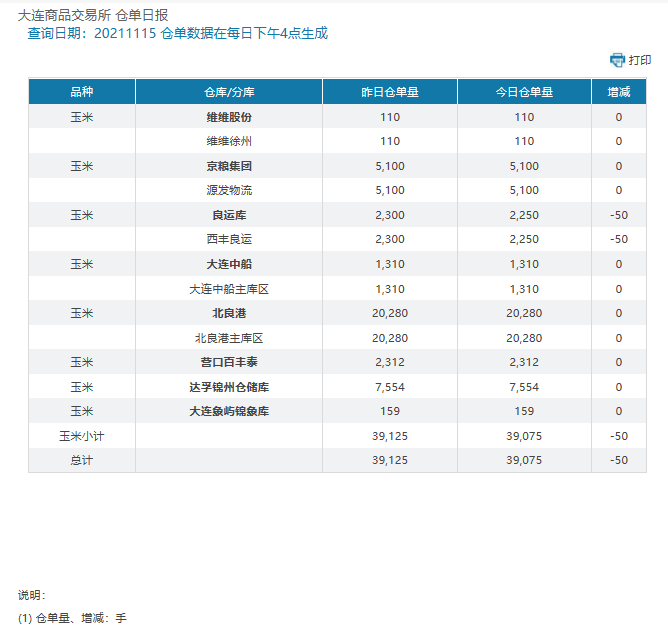Viewport: 668px width, 640px height.
Task: Click the 总计 today total 39,075
Action: pyautogui.click(x=524, y=460)
